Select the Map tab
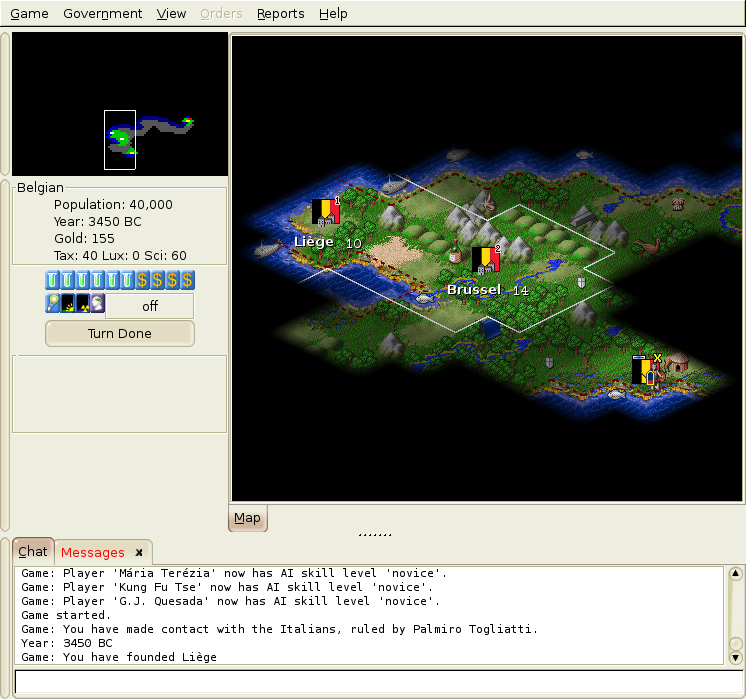 pyautogui.click(x=247, y=518)
